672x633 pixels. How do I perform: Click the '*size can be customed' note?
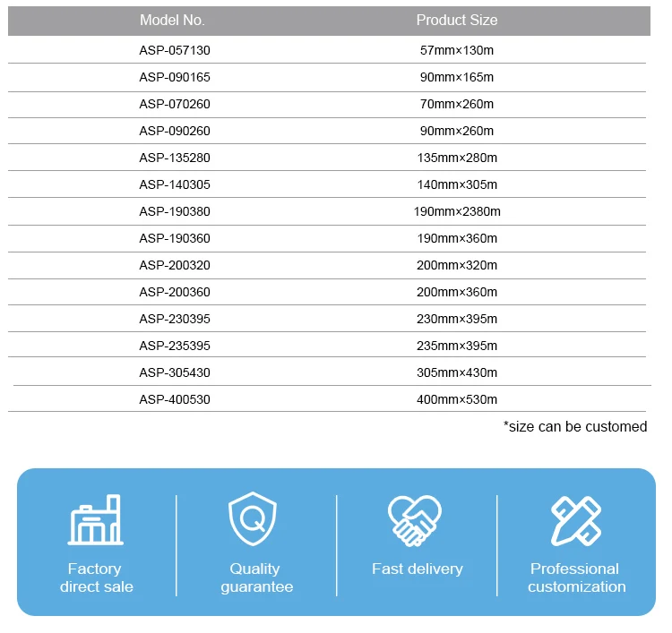point(575,426)
